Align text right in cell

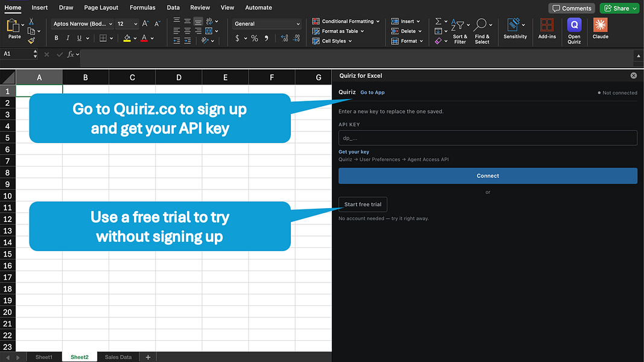(198, 31)
